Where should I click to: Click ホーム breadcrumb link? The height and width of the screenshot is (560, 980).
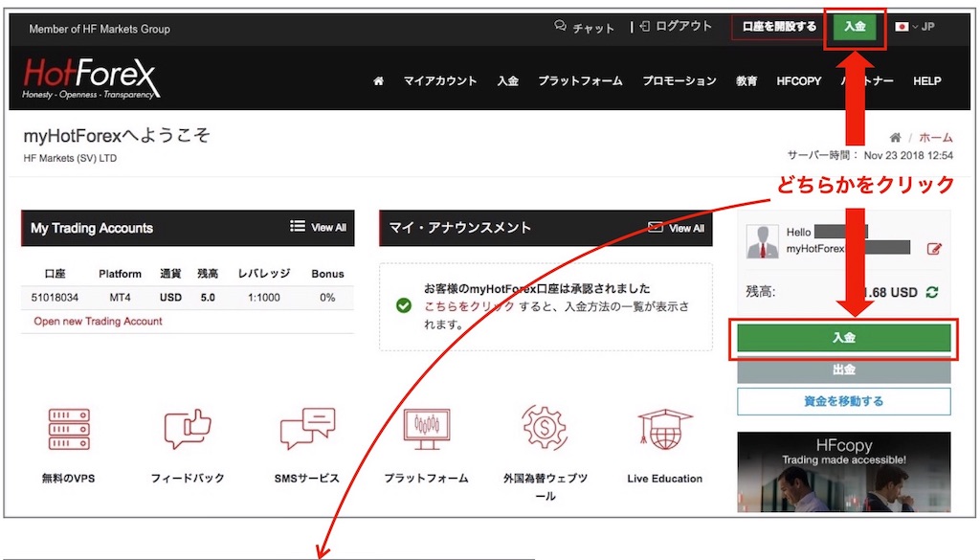pos(936,138)
